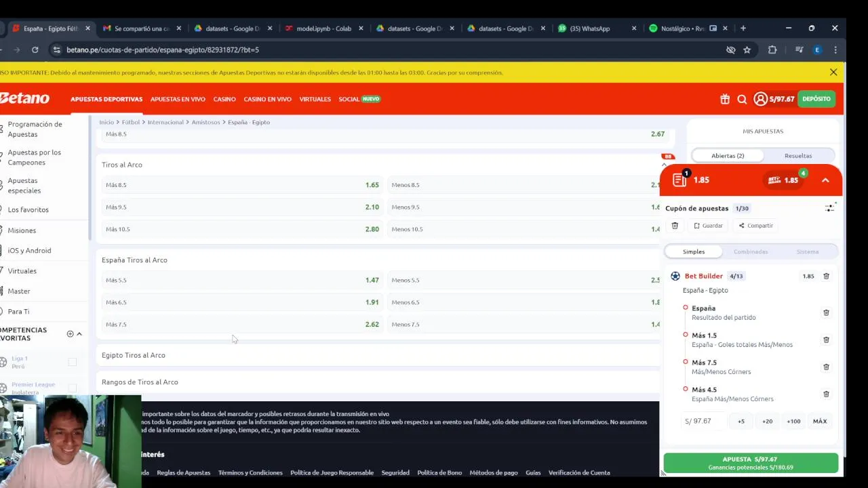Viewport: 868px width, 488px height.
Task: Open Casino en Vivo in main navigation
Action: (x=267, y=99)
